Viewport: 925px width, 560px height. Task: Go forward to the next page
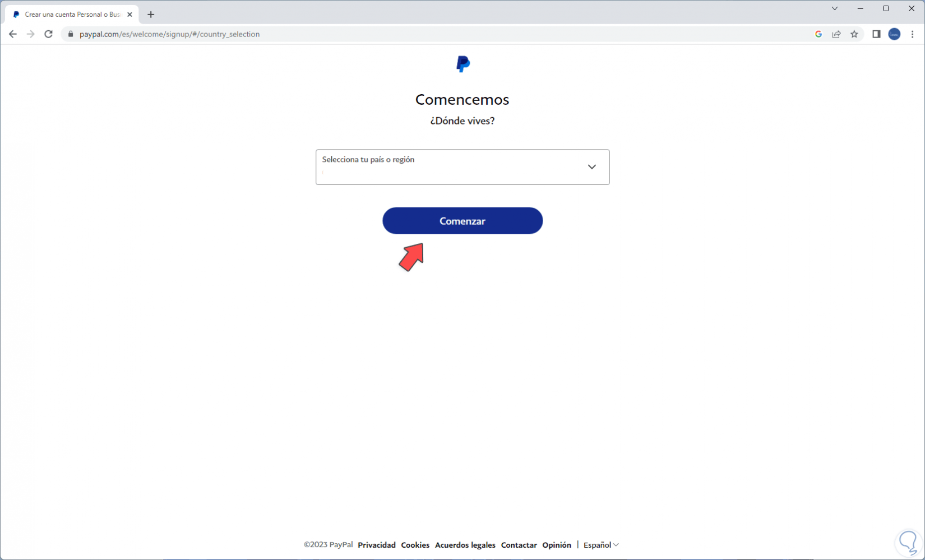pyautogui.click(x=31, y=34)
